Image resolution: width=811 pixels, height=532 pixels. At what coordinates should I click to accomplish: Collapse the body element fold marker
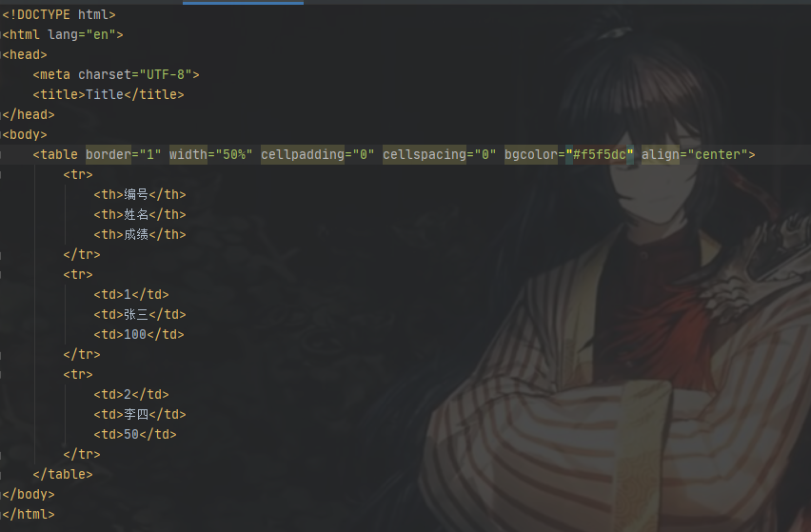pyautogui.click(x=1, y=135)
